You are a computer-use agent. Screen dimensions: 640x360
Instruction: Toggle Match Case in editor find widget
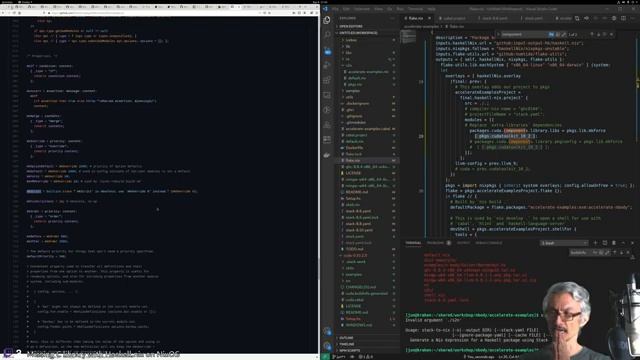(x=551, y=35)
